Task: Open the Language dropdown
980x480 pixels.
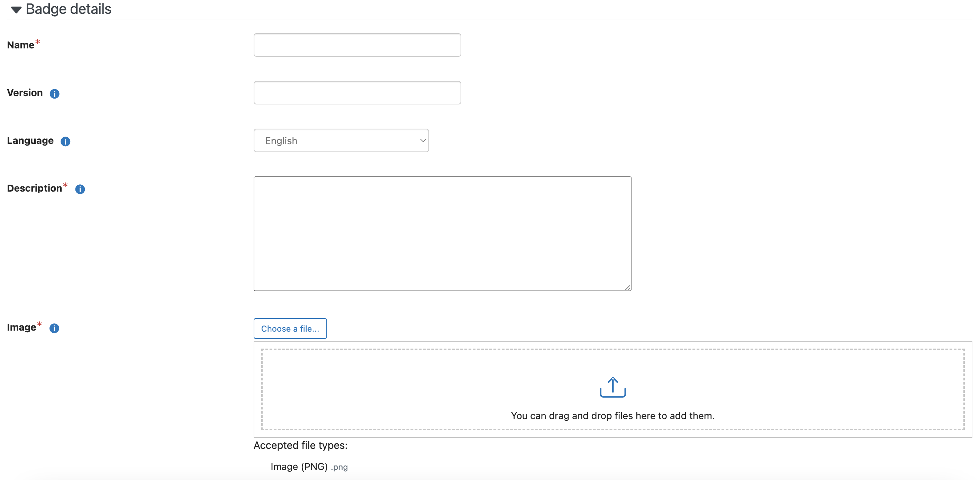Action: tap(341, 141)
